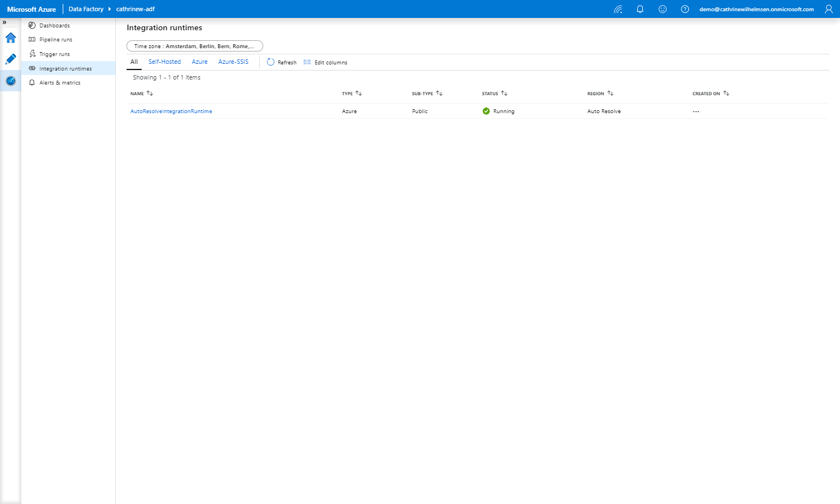Viewport: 840px width, 504px height.
Task: Click the Data Factory breadcrumb
Action: [x=86, y=10]
